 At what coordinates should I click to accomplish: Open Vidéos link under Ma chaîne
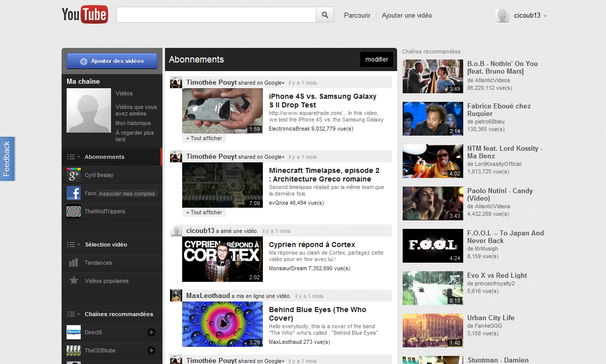[124, 93]
